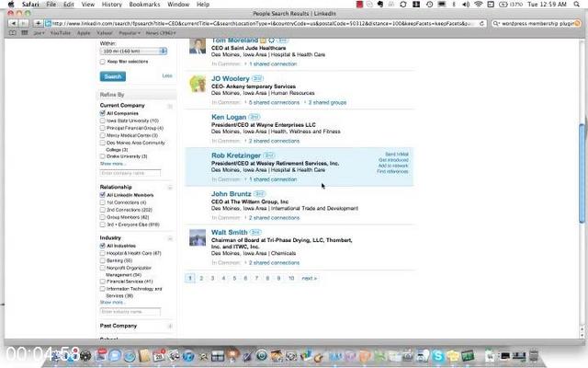
Task: Click the page vertical scrollbar thumb
Action: 582,173
